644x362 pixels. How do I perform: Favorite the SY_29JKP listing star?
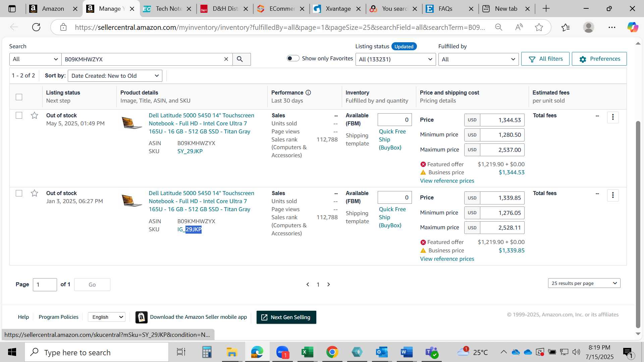pos(34,116)
